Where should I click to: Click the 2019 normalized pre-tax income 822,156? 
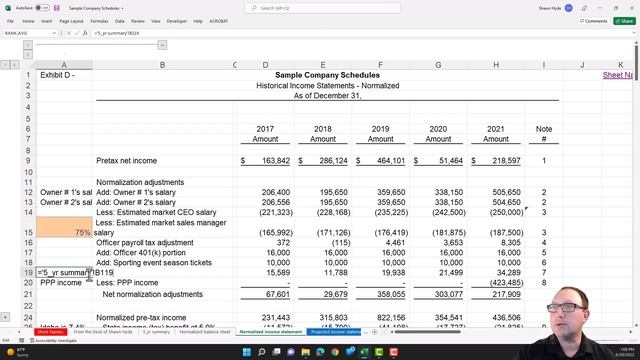(380, 318)
